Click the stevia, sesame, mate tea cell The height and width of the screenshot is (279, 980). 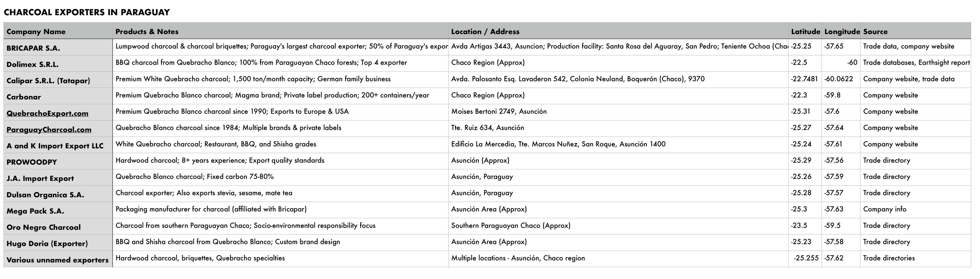click(x=280, y=193)
